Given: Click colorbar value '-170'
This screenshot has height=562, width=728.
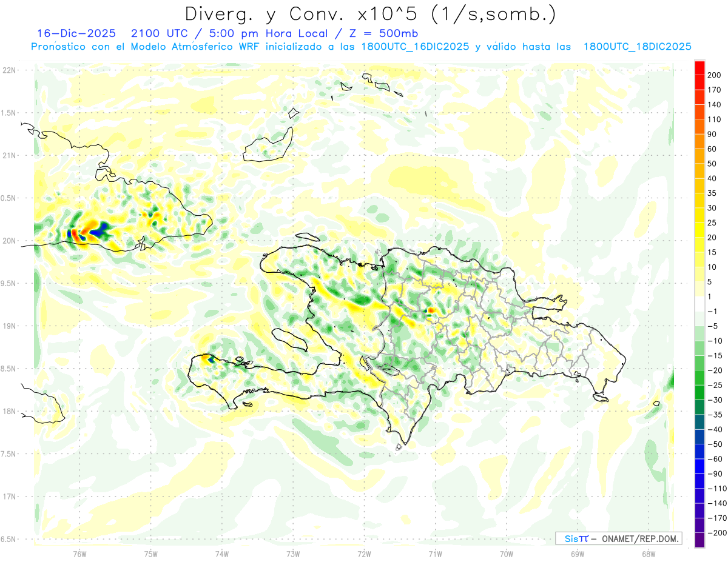Looking at the screenshot, I should point(717,518).
